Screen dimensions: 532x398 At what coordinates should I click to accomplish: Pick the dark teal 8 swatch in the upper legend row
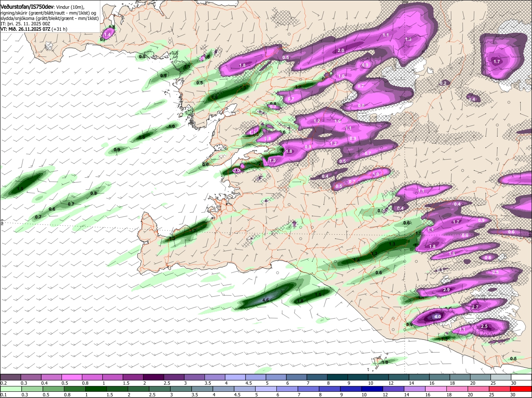(337, 377)
